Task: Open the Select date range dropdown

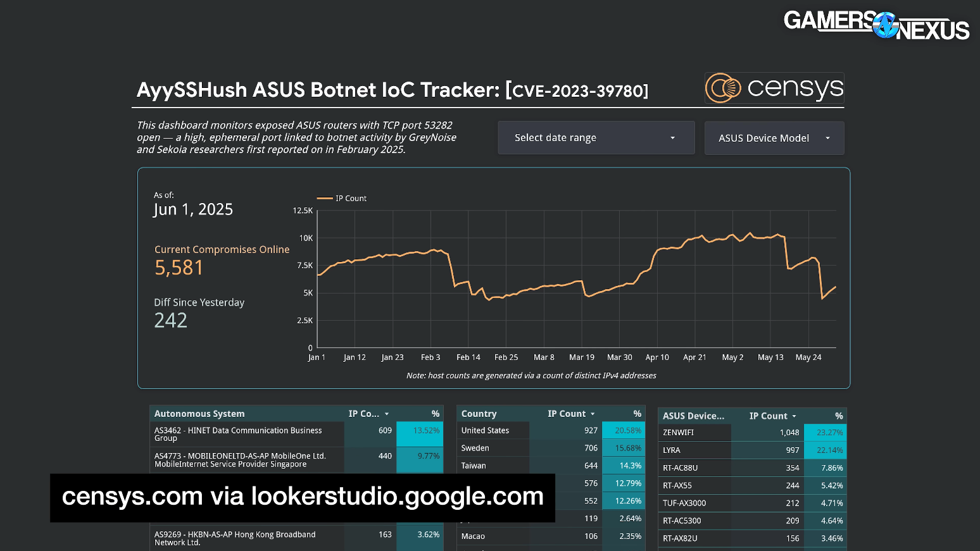Action: [596, 138]
